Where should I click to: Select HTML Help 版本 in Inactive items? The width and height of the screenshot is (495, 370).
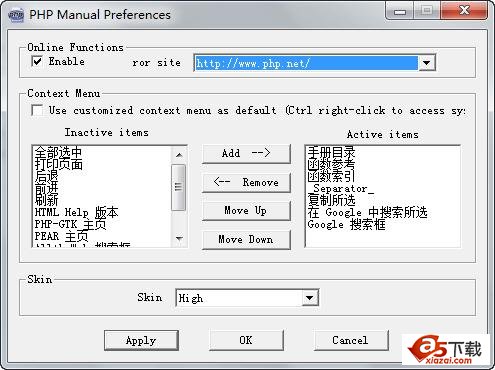tap(76, 212)
